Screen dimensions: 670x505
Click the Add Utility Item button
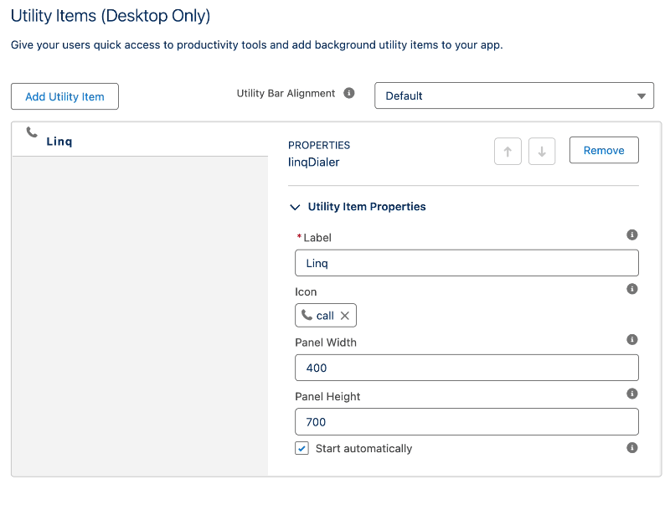pyautogui.click(x=65, y=96)
